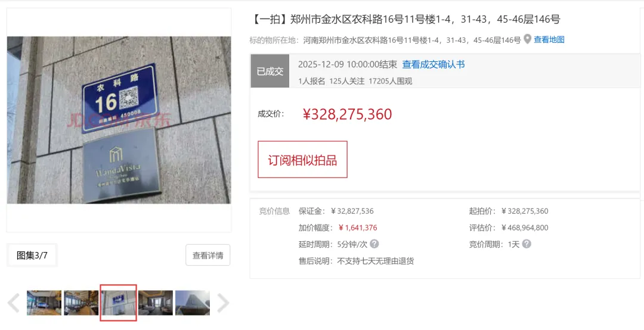Select second restaurant interior thumbnail
Image resolution: width=644 pixels, height=330 pixels.
tap(81, 303)
